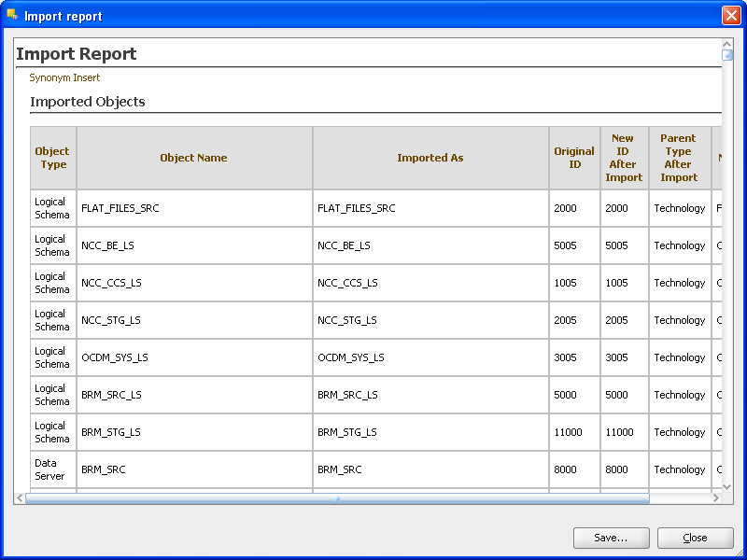Select FLAT_FILES_SRC in the Object Name column

tap(120, 208)
